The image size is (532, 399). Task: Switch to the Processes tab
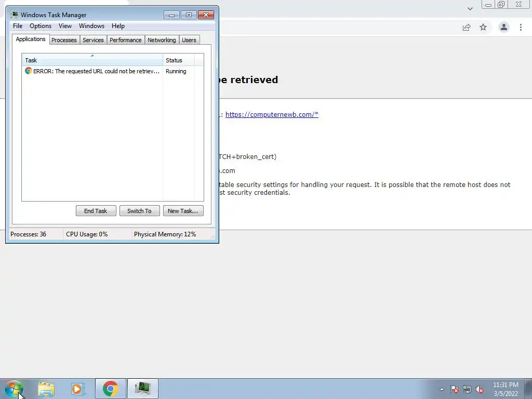pyautogui.click(x=64, y=40)
